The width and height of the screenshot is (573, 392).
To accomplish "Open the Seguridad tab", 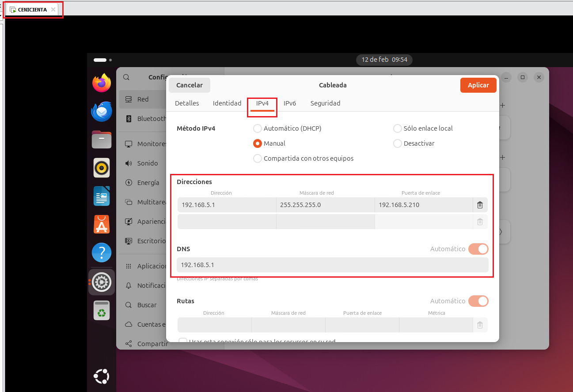I will tap(325, 103).
